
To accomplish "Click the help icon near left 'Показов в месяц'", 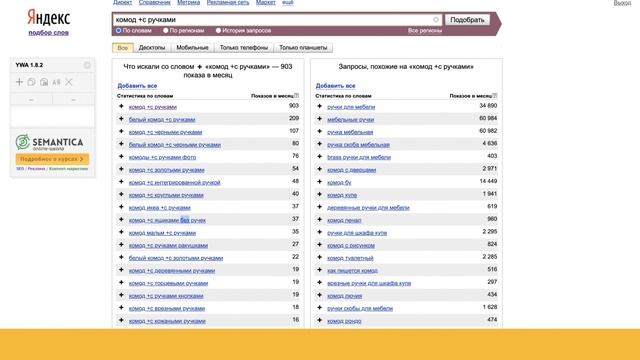I will 296,96.
